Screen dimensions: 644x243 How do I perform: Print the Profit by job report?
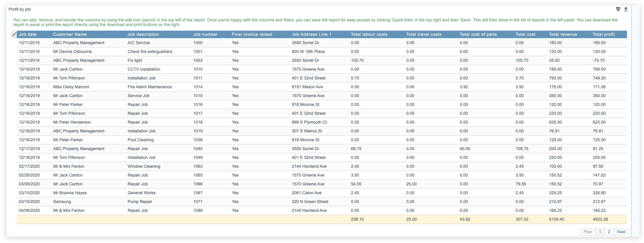pos(618,9)
